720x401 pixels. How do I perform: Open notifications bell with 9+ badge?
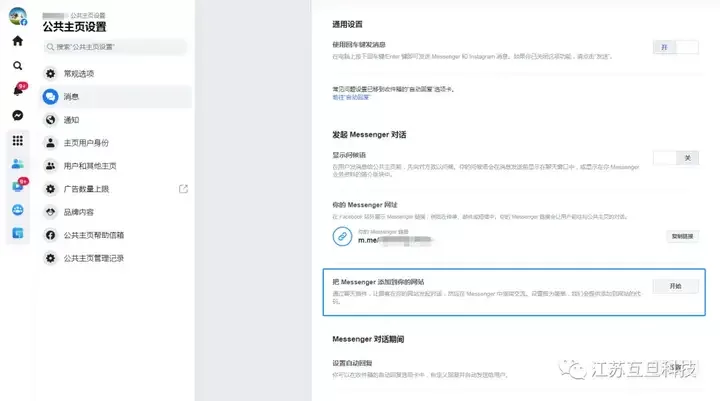click(x=18, y=90)
